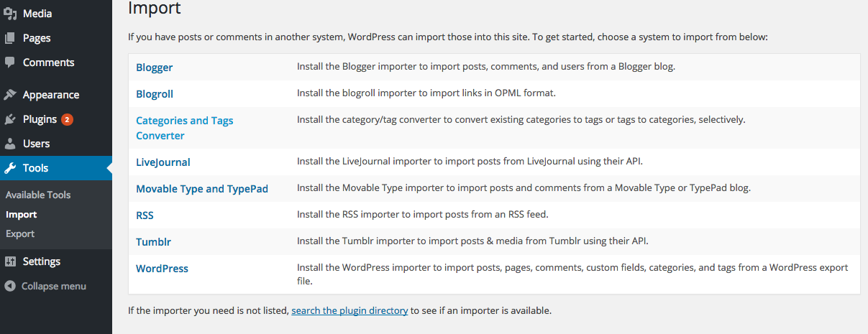868x334 pixels.
Task: Click the Users person icon
Action: tap(10, 144)
